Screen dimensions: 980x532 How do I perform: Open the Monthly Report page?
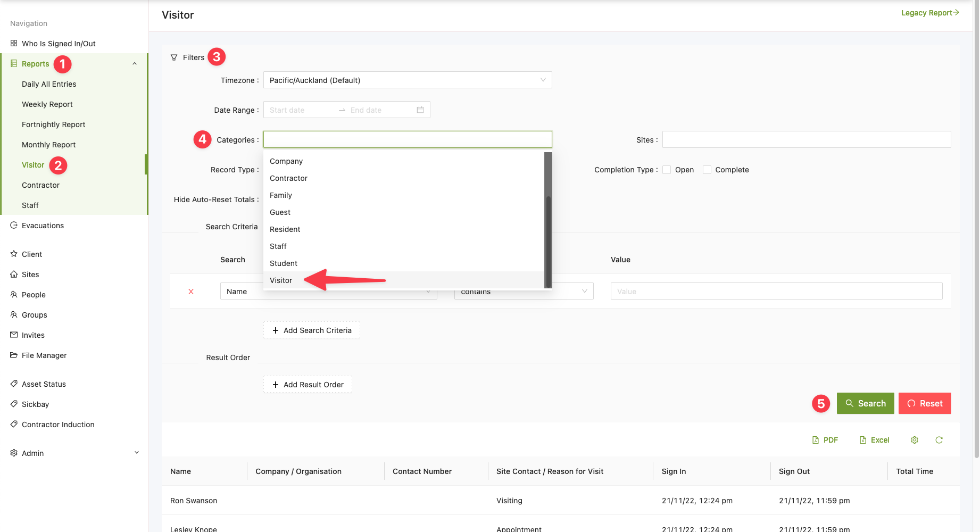point(48,145)
